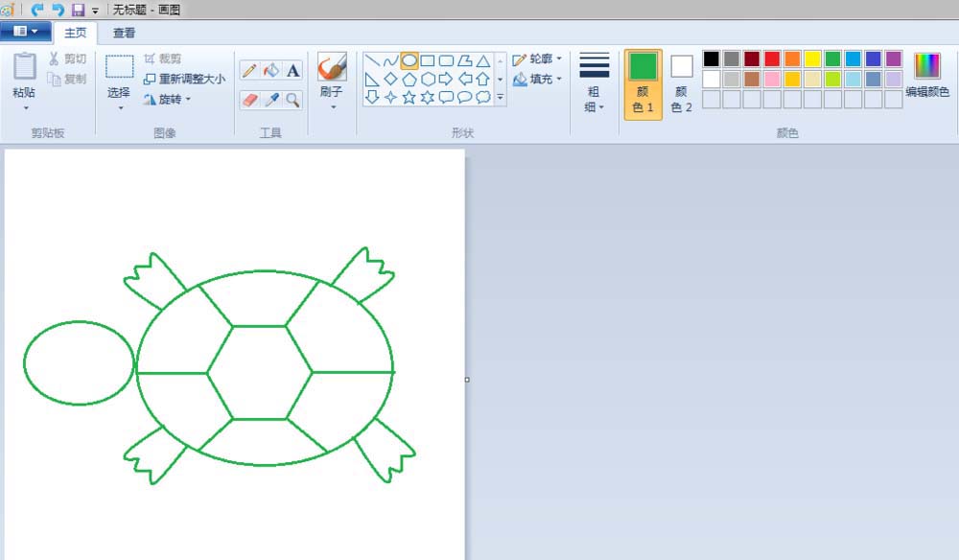
Task: Click the Crop (裁剪) button
Action: (x=163, y=58)
